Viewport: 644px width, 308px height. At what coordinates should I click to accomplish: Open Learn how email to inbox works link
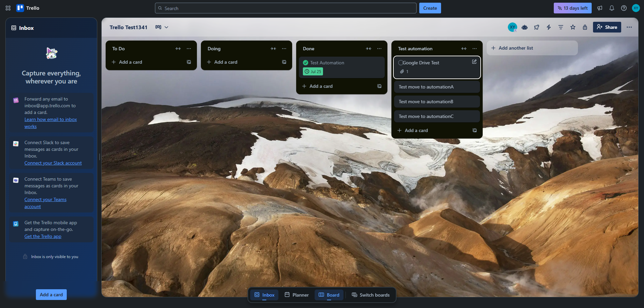pyautogui.click(x=51, y=123)
